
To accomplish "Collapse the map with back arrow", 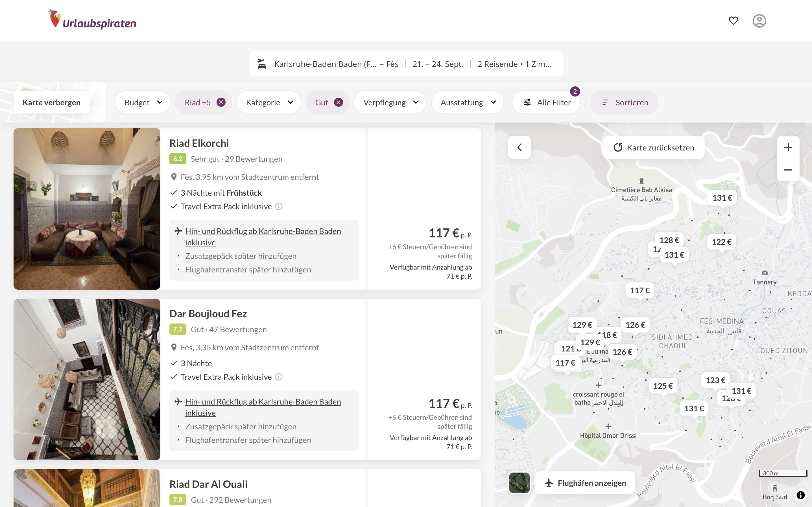I will 519,147.
